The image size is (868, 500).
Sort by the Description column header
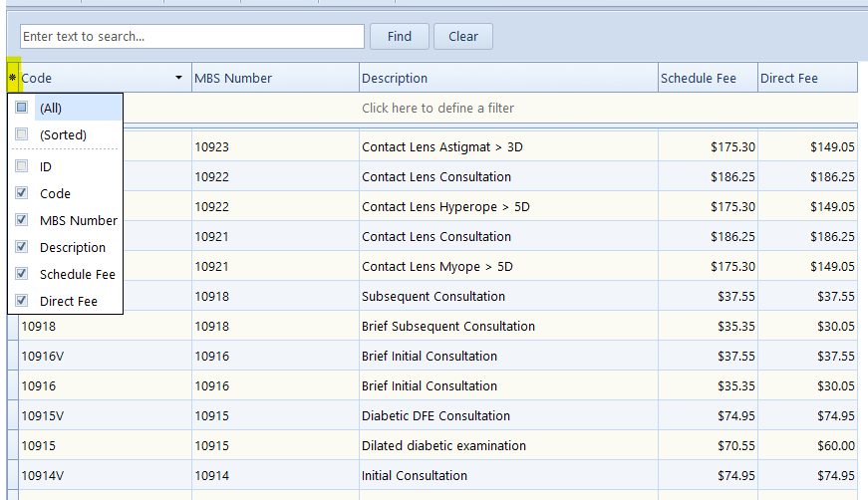click(507, 78)
